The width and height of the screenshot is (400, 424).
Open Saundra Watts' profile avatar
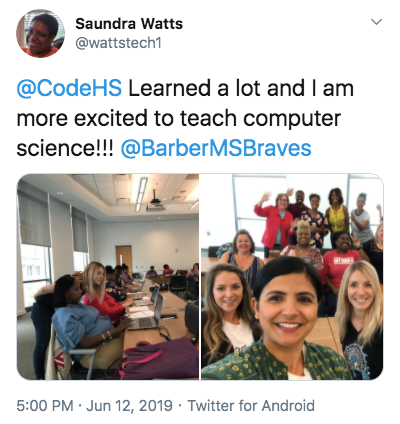pos(40,33)
